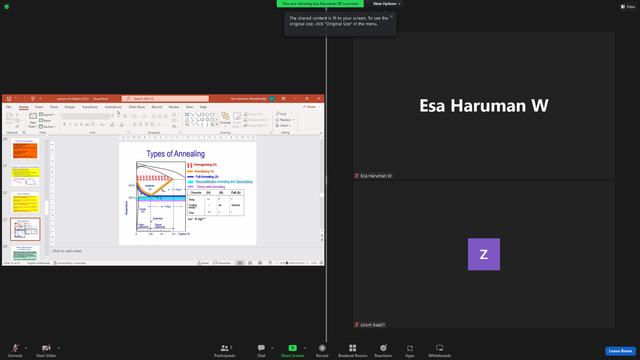Open Font Color swatch in Font group
Screen dimensions: 640x360
(x=122, y=124)
